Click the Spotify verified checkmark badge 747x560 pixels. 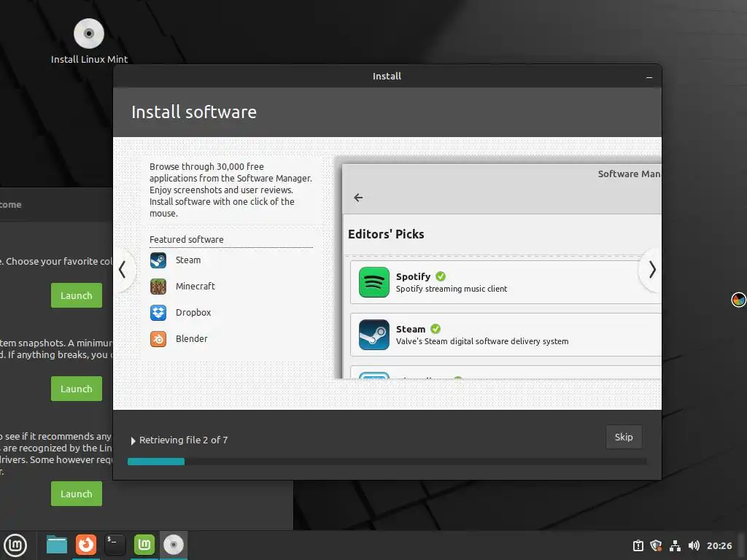(441, 276)
